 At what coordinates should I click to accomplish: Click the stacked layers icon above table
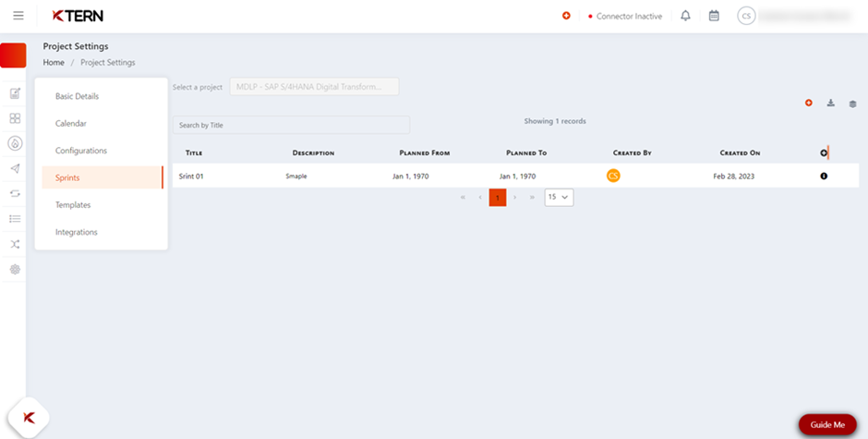click(x=852, y=104)
